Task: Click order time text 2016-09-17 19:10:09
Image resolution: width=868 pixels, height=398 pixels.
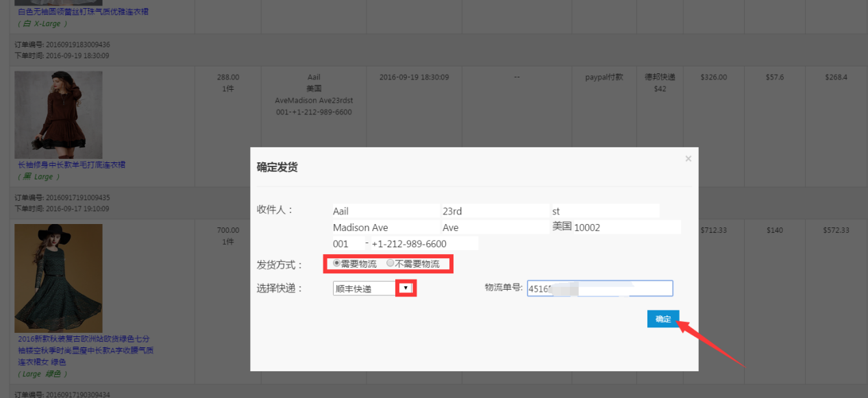Action: [x=77, y=208]
